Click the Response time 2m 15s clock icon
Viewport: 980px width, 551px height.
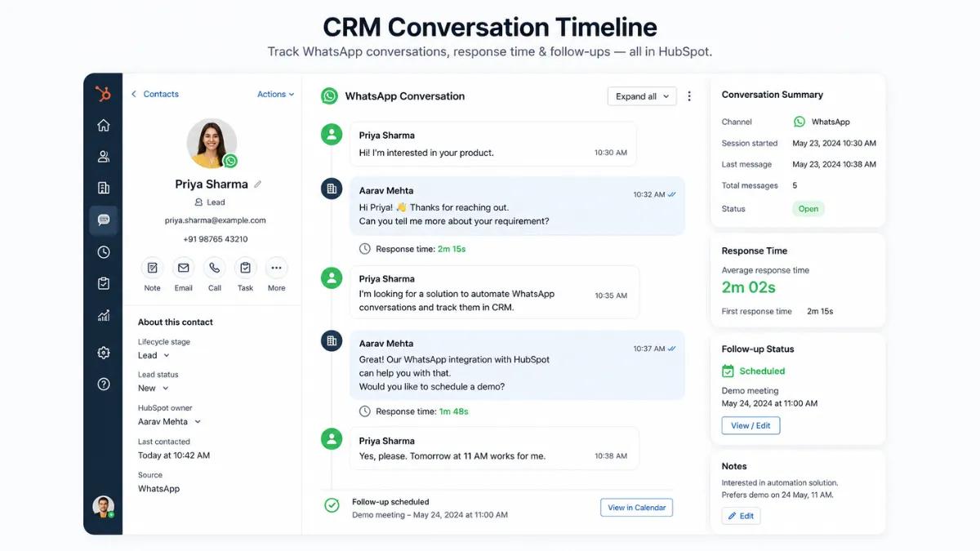pos(365,249)
